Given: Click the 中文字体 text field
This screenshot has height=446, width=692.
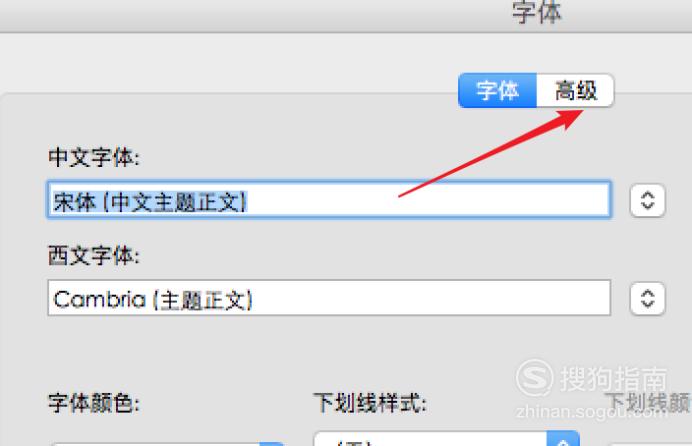Looking at the screenshot, I should [329, 199].
